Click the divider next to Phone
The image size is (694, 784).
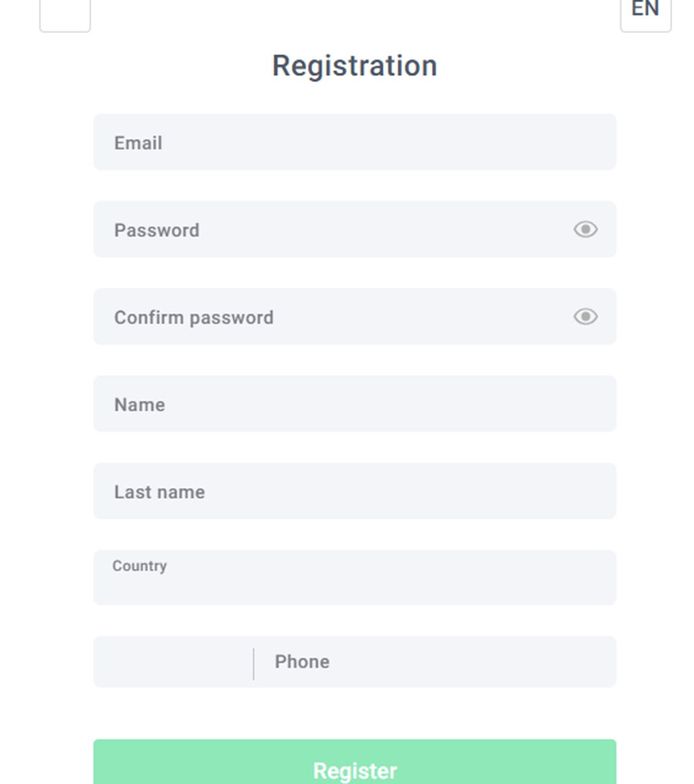254,664
